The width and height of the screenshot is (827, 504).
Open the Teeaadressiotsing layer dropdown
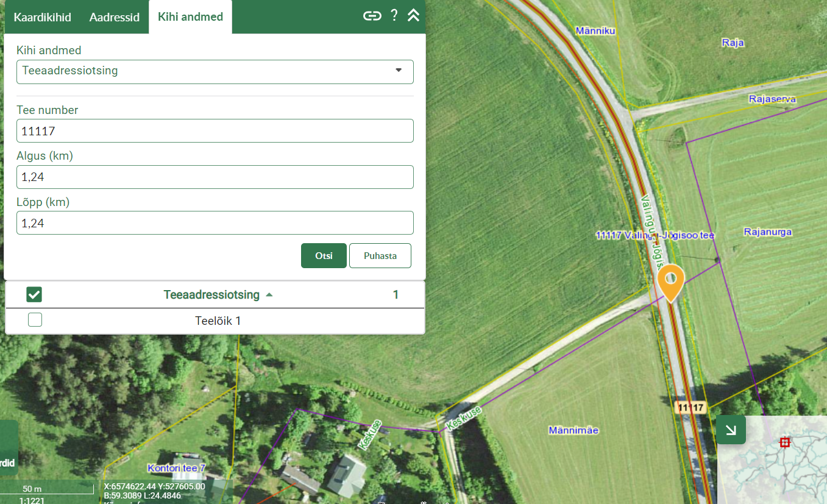215,71
